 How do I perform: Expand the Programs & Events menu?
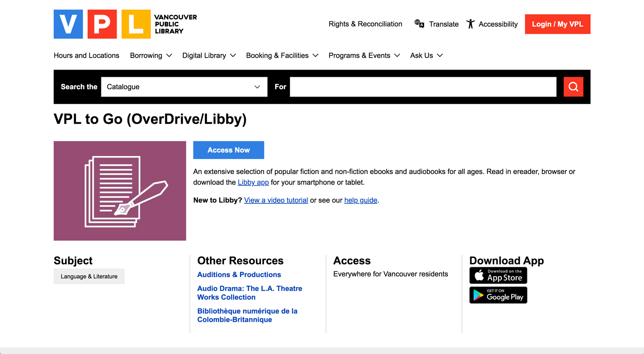coord(364,55)
